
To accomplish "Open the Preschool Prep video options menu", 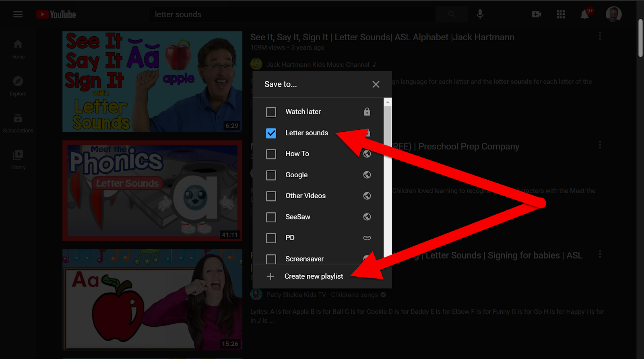I will tap(600, 145).
